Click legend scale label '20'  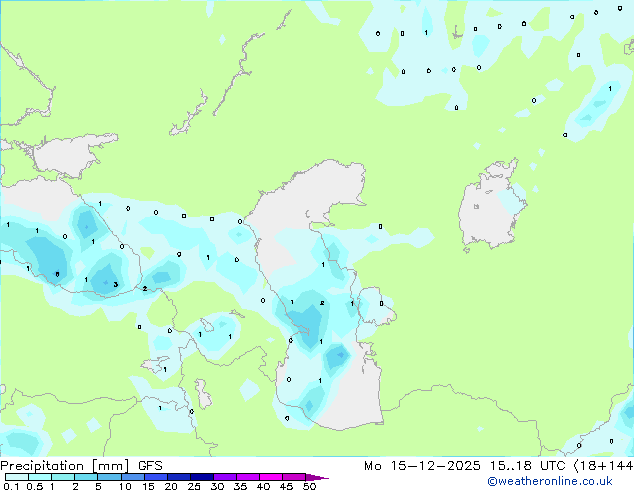point(171,486)
